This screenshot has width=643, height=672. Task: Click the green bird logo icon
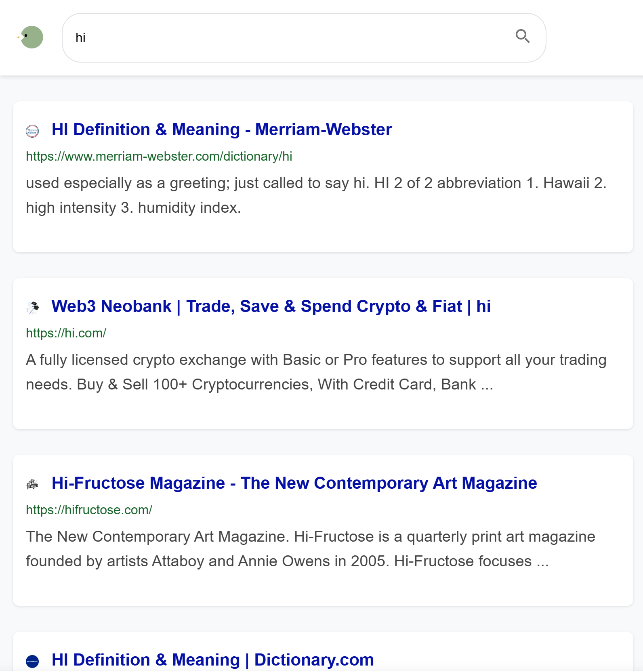tap(31, 37)
